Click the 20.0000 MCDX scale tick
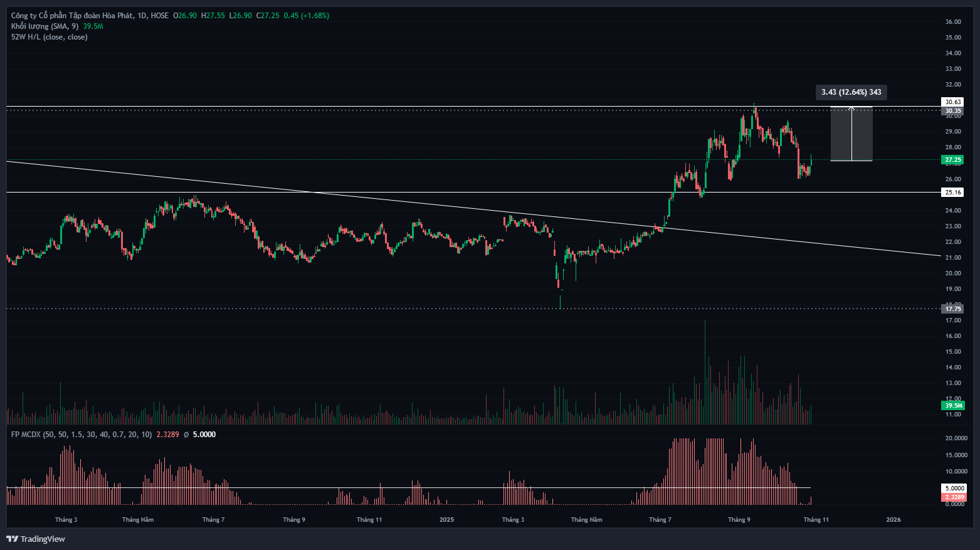The image size is (980, 550). (x=956, y=438)
